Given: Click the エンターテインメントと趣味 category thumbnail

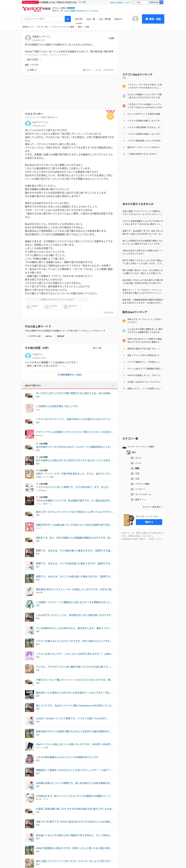Looking at the screenshot, I should (124, 446).
